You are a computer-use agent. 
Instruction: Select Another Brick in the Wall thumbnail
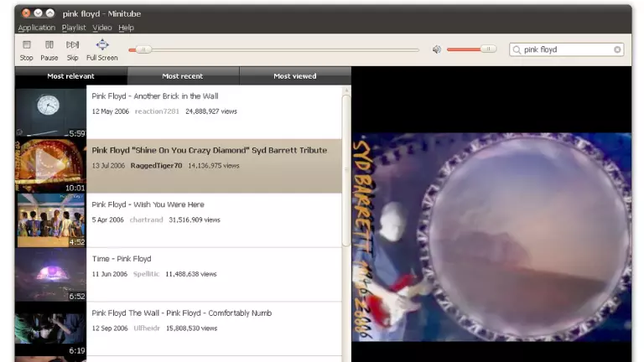pos(51,112)
